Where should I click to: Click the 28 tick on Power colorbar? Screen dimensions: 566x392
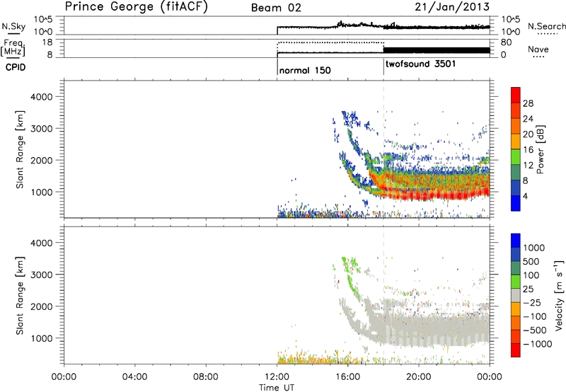(528, 103)
